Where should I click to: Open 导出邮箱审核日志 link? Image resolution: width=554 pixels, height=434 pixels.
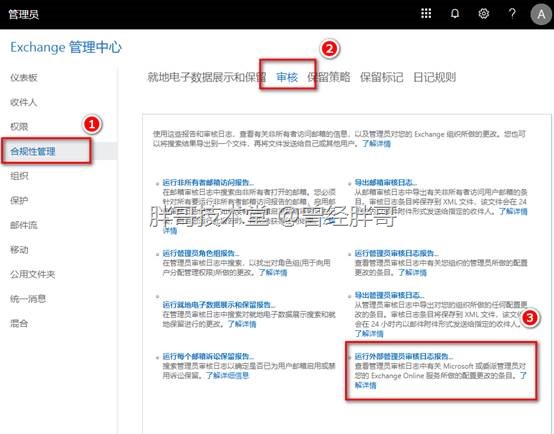(386, 182)
